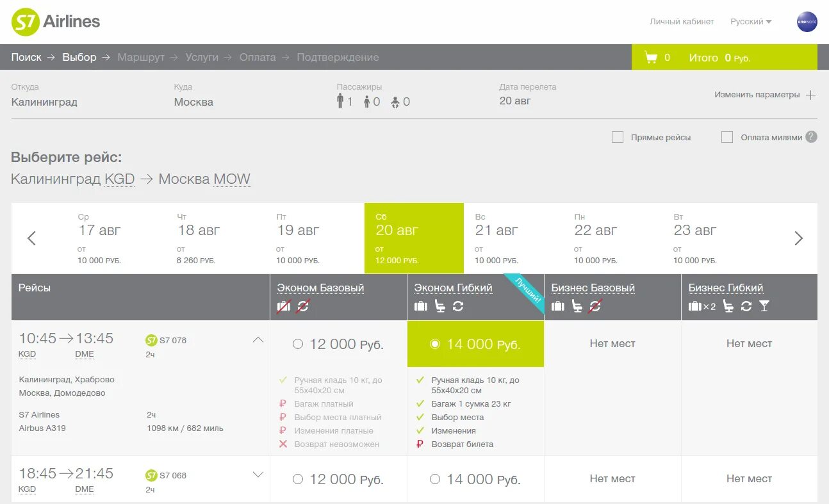Select the Пн 22 авг date tab

pyautogui.click(x=612, y=238)
